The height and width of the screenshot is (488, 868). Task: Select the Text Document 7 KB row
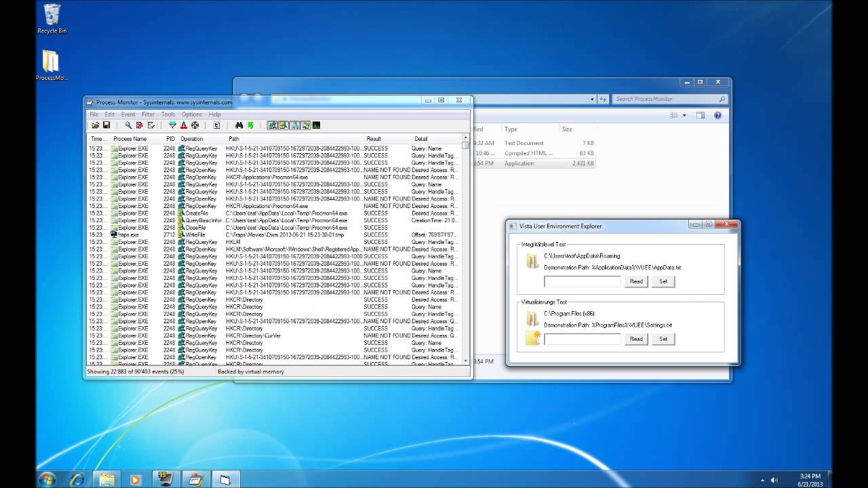pyautogui.click(x=534, y=143)
